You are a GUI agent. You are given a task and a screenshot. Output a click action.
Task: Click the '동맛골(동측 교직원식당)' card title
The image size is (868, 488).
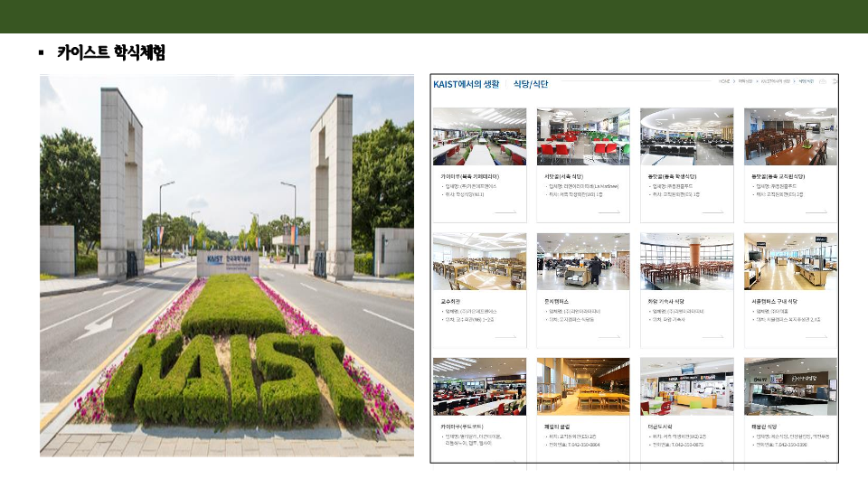coord(778,176)
